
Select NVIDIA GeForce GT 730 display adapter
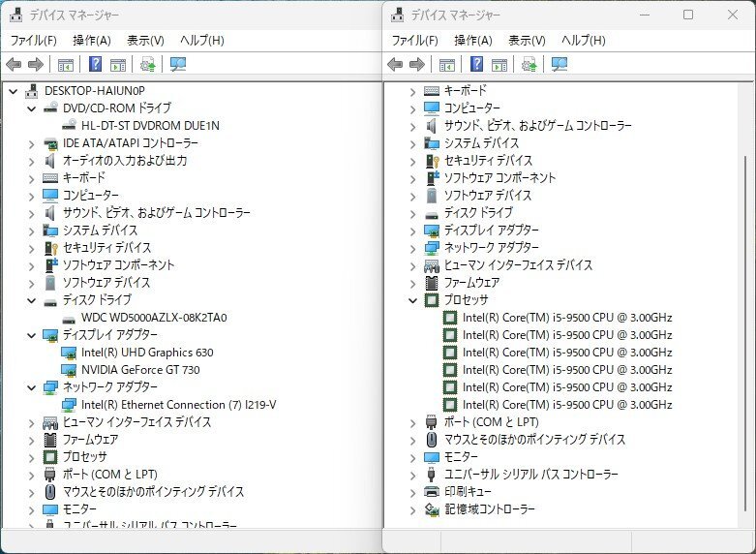point(140,370)
